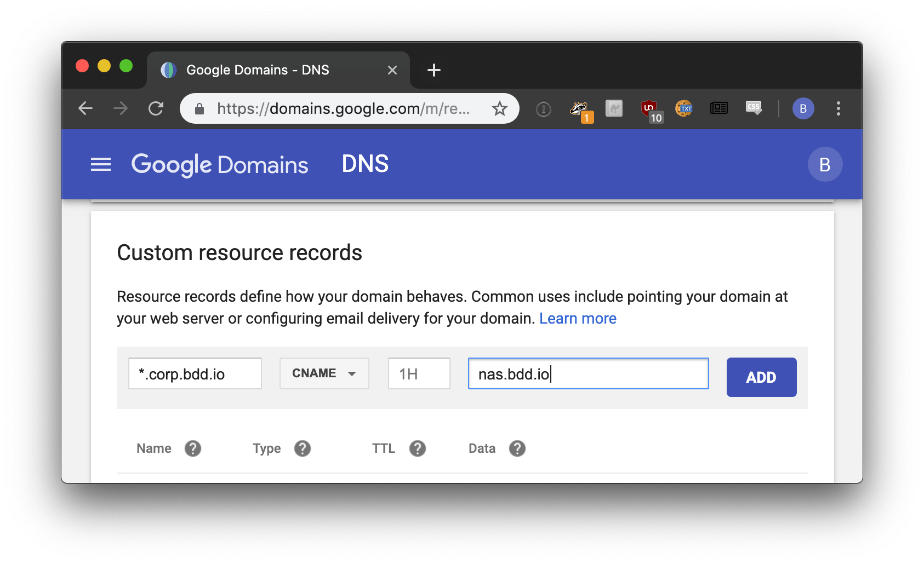Open the Learn more link
The image size is (924, 564).
click(x=578, y=318)
